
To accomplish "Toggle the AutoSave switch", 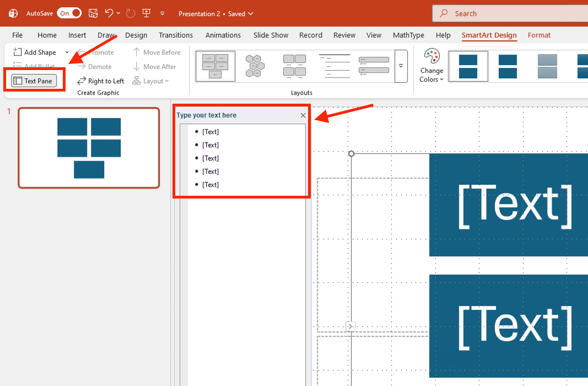I will tap(69, 13).
